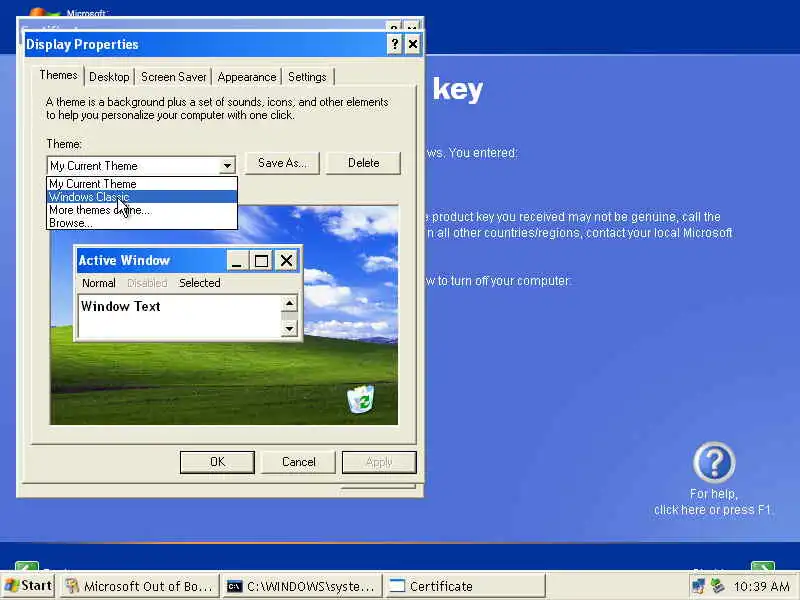Click scroll up arrow in sample window
800x600 pixels.
(289, 304)
